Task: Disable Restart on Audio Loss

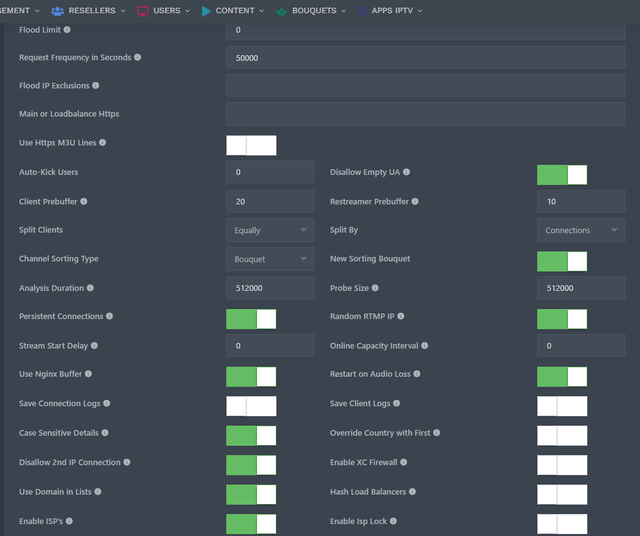Action: tap(562, 376)
